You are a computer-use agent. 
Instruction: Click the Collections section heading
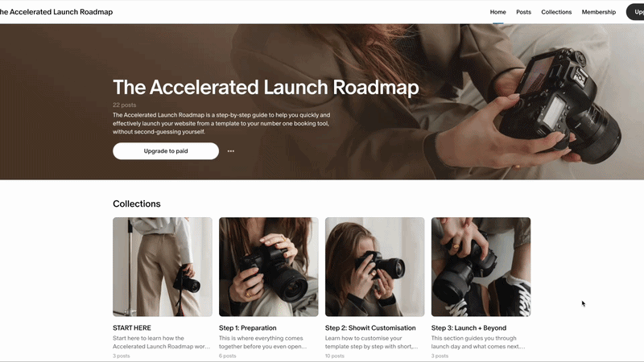[x=137, y=204]
